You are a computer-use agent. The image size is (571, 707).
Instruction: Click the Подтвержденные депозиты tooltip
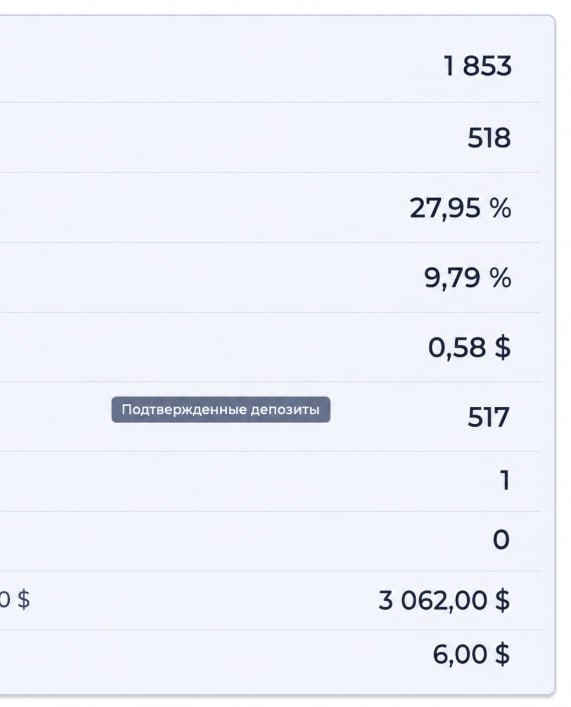click(x=221, y=409)
